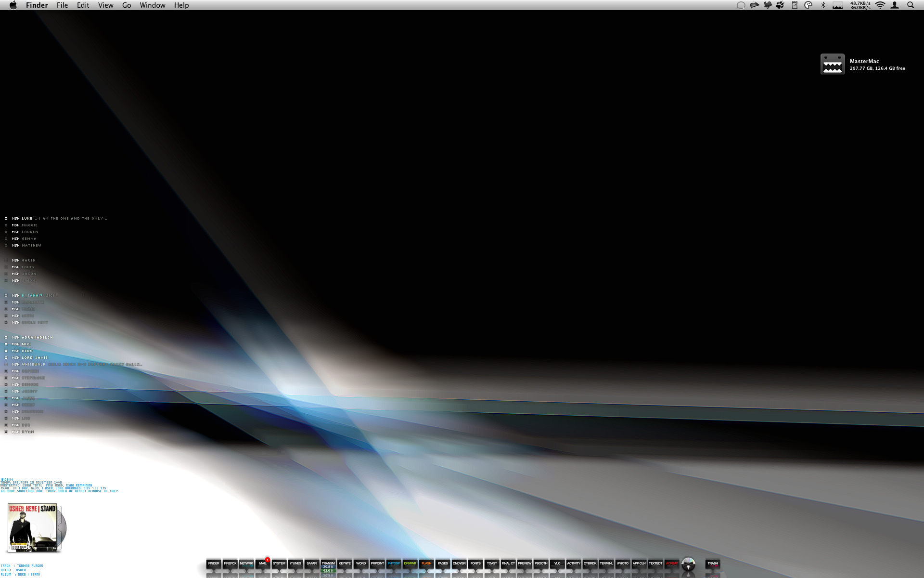
Task: Open Spotlight search magnifier icon
Action: coord(911,5)
